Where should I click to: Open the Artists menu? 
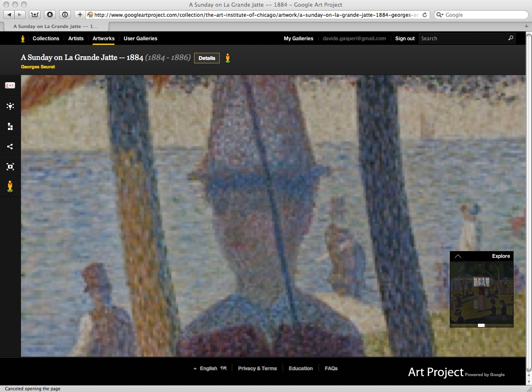[76, 39]
